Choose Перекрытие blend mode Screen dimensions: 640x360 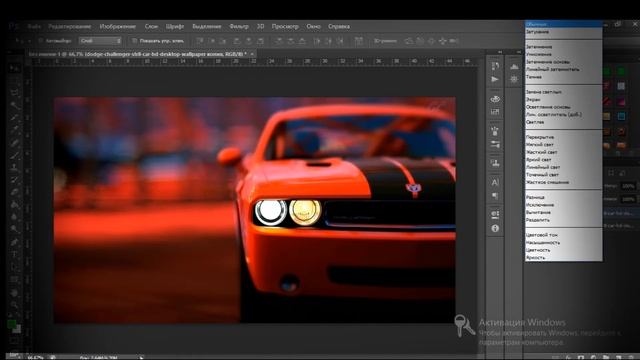(x=563, y=137)
